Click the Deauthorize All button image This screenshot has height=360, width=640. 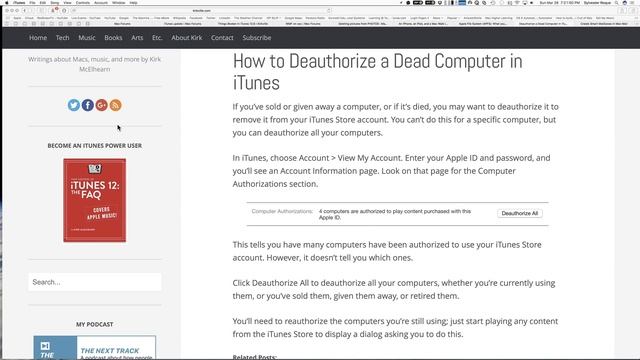point(520,213)
